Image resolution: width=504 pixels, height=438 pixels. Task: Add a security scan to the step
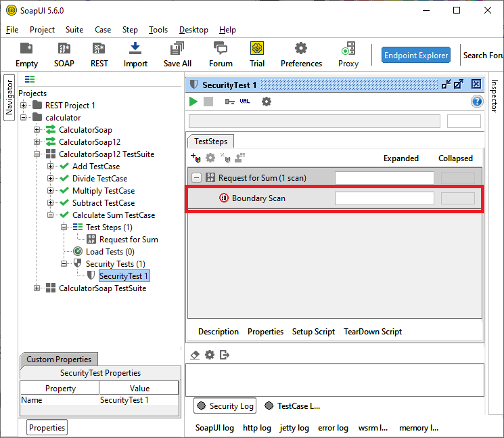pyautogui.click(x=196, y=158)
